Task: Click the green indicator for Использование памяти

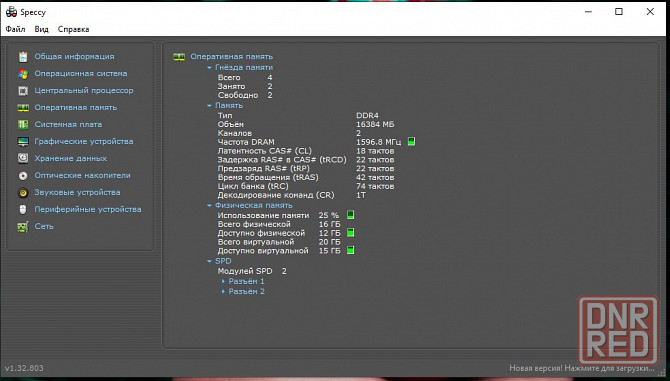Action: [350, 214]
